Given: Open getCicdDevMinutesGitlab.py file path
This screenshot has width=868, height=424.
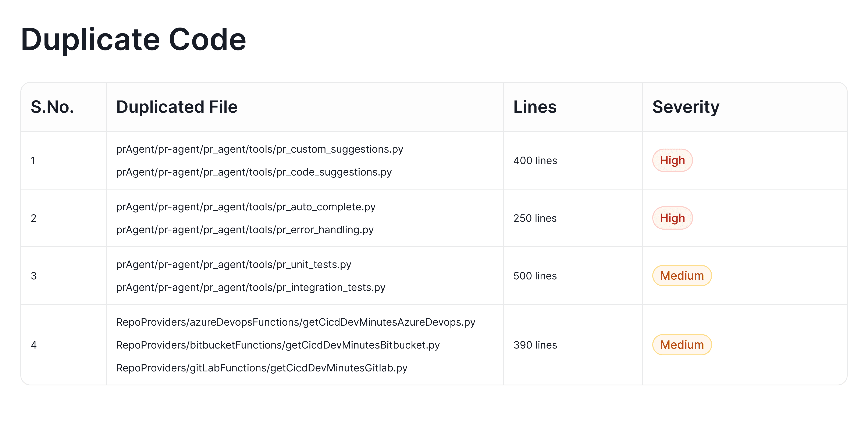Looking at the screenshot, I should pos(262,368).
